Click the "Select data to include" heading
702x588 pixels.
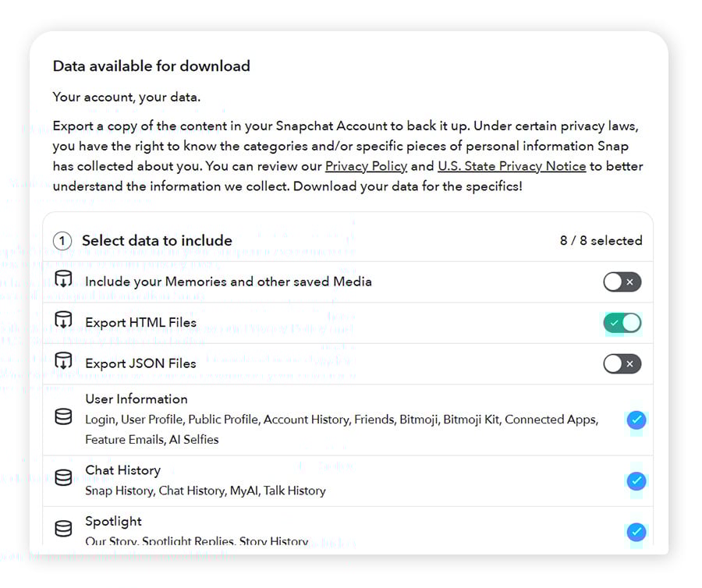pyautogui.click(x=157, y=241)
